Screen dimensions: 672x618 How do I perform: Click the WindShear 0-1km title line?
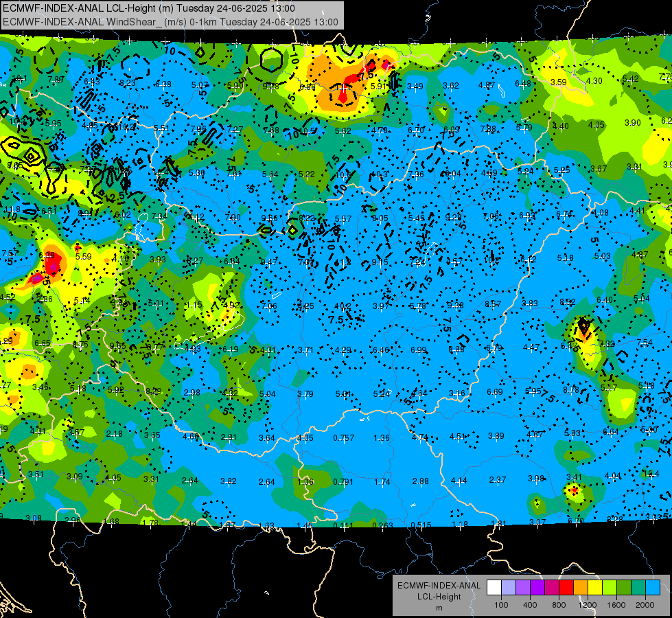coord(170,22)
